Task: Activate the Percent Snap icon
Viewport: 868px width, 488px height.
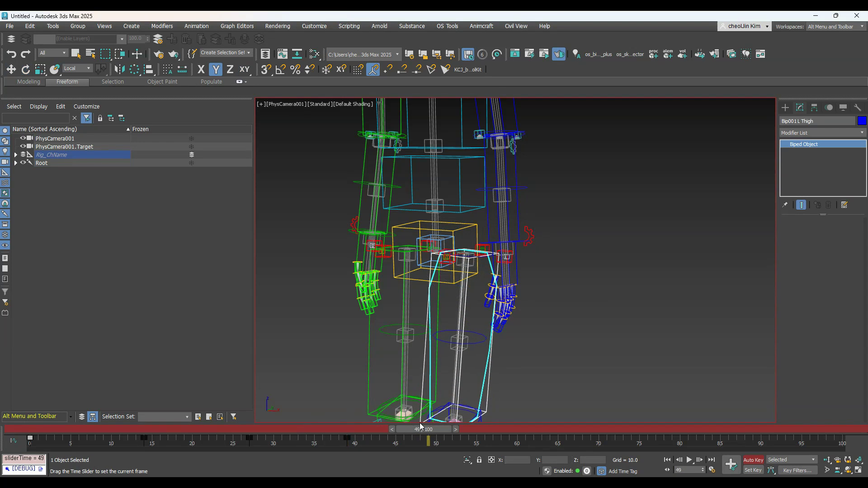Action: tap(295, 70)
